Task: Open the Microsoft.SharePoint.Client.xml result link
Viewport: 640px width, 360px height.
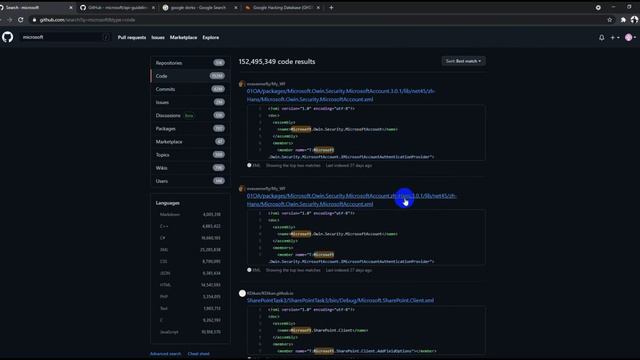Action: [340, 300]
